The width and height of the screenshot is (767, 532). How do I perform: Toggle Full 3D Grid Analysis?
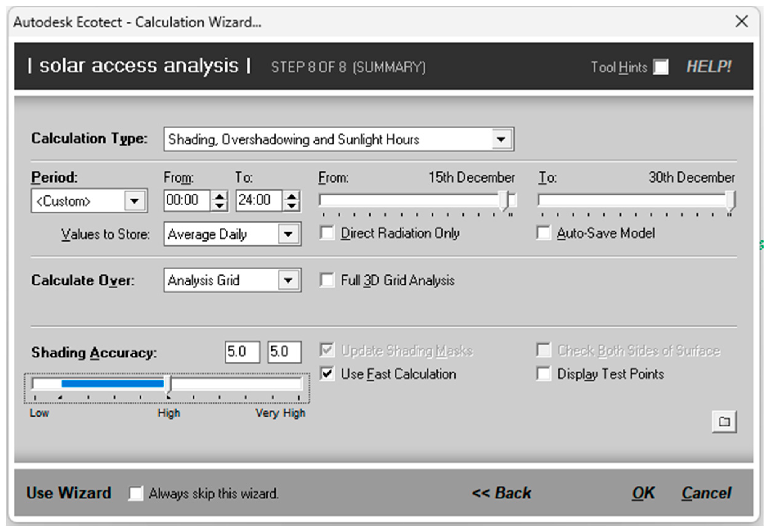point(327,280)
